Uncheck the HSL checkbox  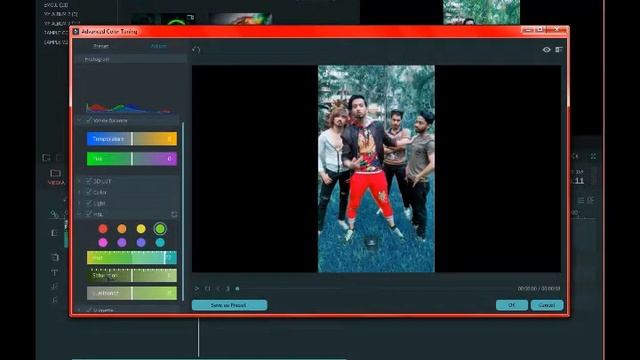tap(89, 214)
